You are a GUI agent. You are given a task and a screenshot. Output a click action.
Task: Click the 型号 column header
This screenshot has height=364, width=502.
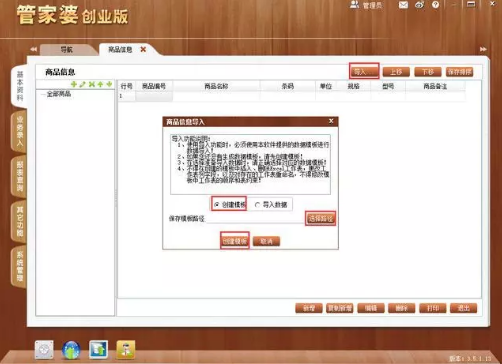[x=388, y=86]
